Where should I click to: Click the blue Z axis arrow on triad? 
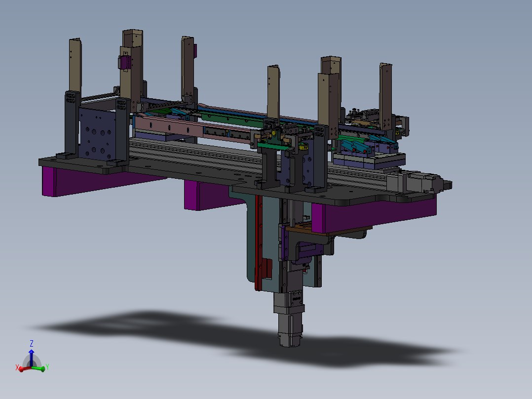pos(31,357)
